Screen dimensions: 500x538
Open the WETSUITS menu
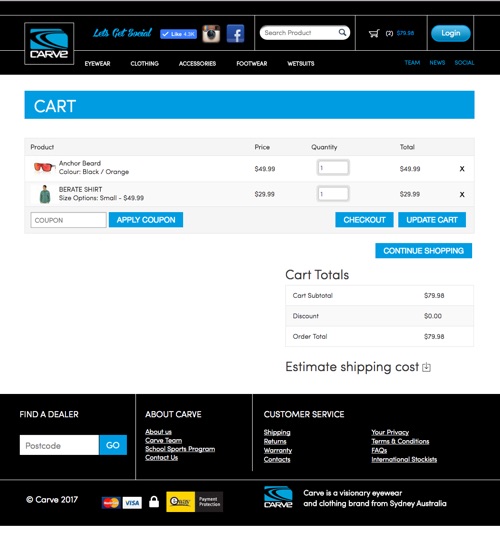[x=301, y=63]
